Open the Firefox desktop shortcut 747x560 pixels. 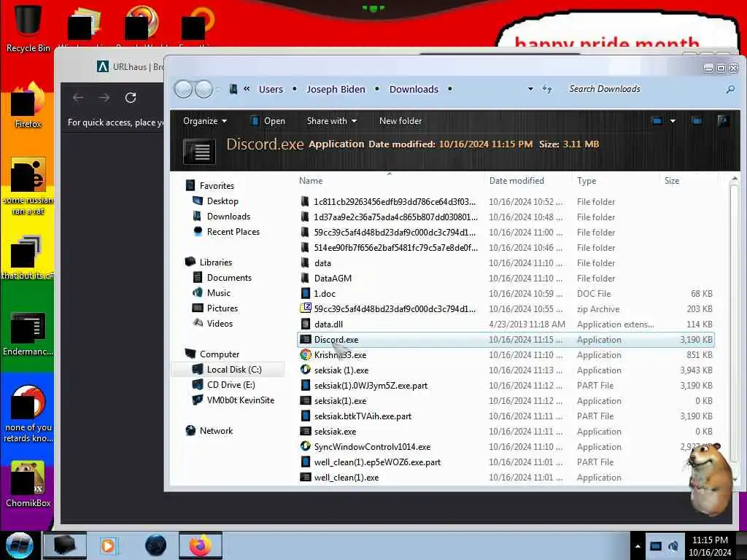click(x=28, y=106)
